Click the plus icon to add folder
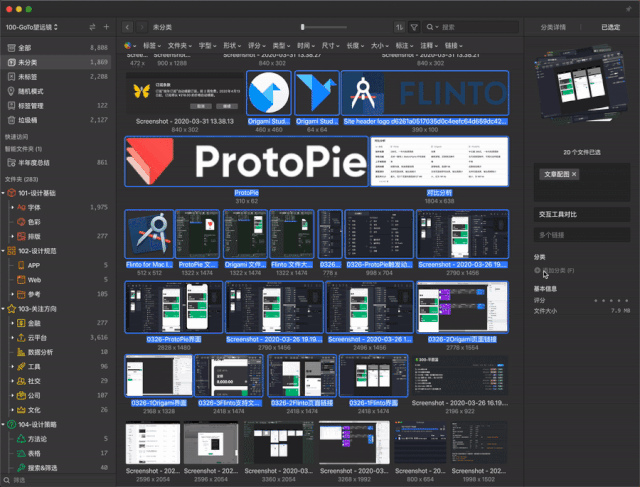 [x=107, y=27]
